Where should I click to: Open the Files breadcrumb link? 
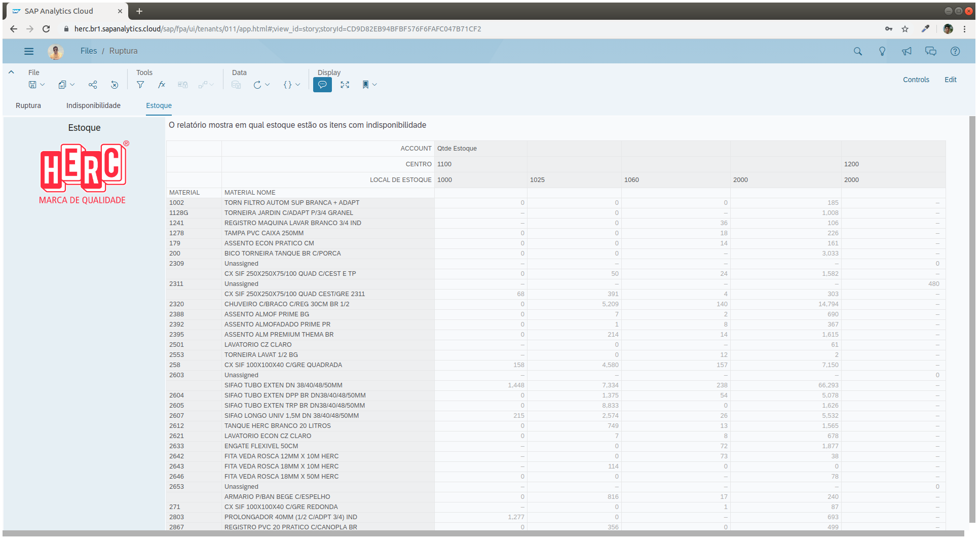89,51
